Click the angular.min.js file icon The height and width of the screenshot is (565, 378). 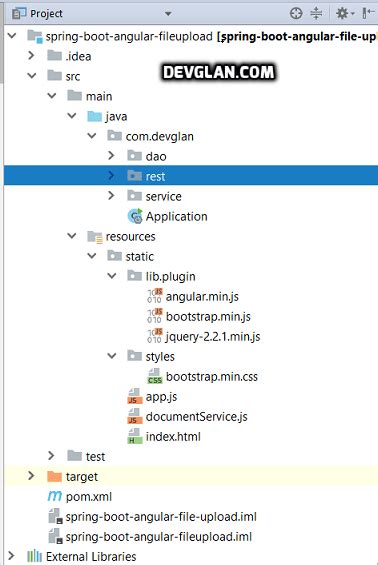[155, 296]
